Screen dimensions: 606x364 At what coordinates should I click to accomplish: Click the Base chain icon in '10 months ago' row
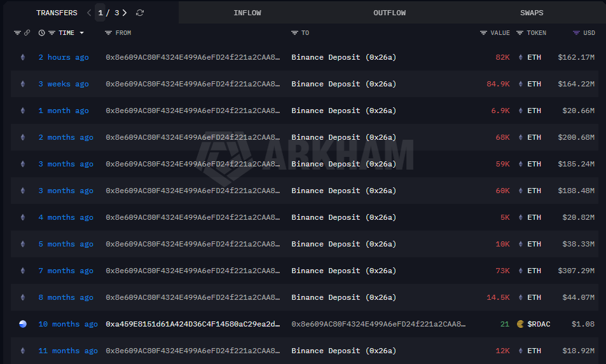[23, 324]
